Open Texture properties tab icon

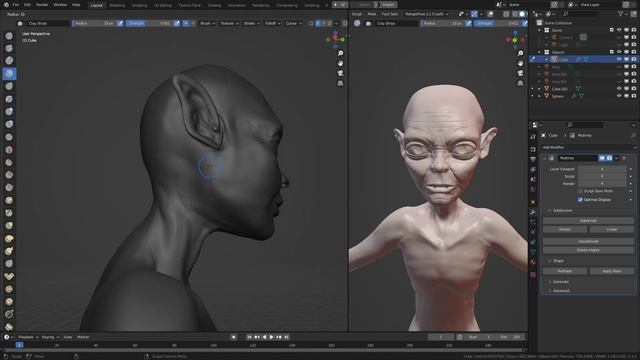pyautogui.click(x=533, y=275)
